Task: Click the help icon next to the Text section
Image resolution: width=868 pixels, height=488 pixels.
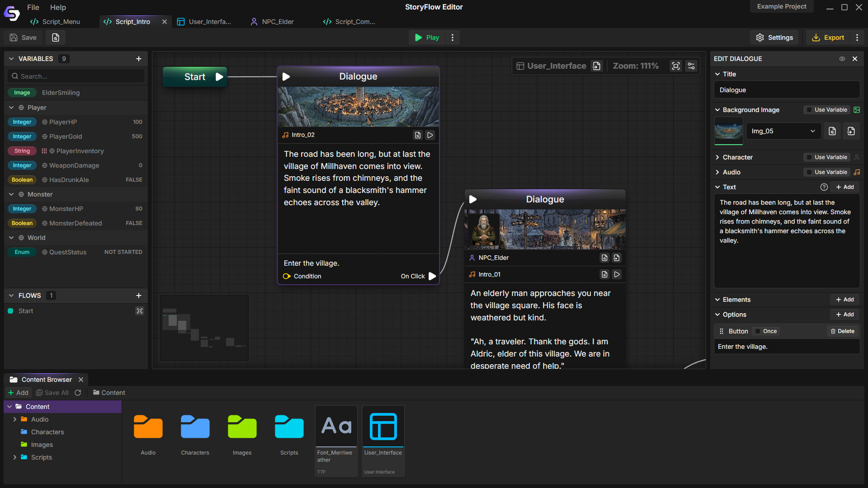Action: [824, 187]
